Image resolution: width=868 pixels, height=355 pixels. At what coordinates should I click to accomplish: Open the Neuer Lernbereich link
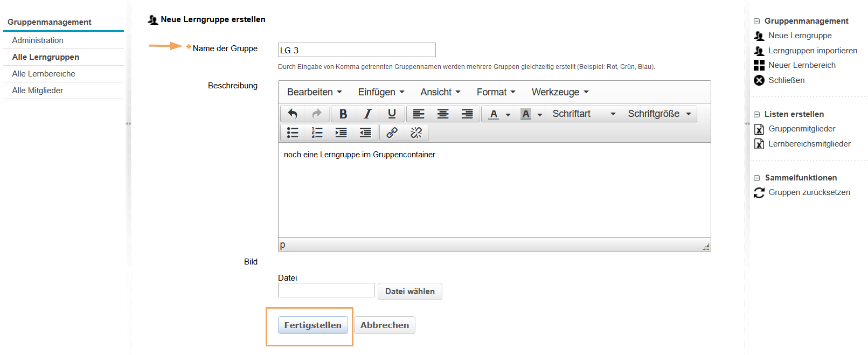[x=802, y=65]
